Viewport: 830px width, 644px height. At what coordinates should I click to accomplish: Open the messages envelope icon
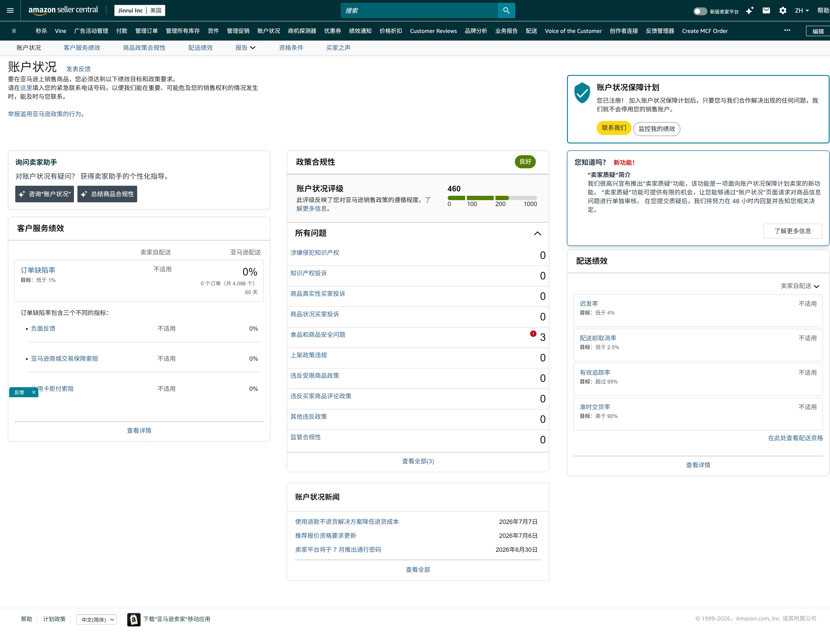point(766,11)
